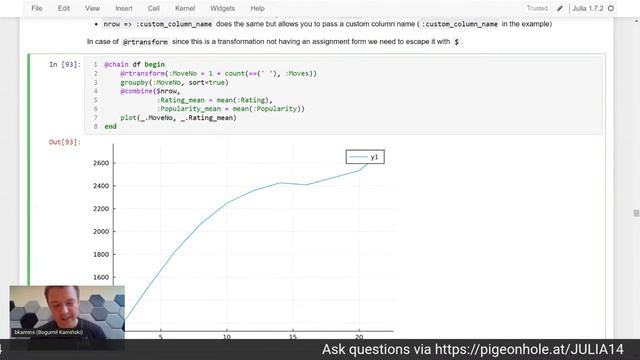
Task: Click the Trusted notebook button
Action: pos(537,8)
